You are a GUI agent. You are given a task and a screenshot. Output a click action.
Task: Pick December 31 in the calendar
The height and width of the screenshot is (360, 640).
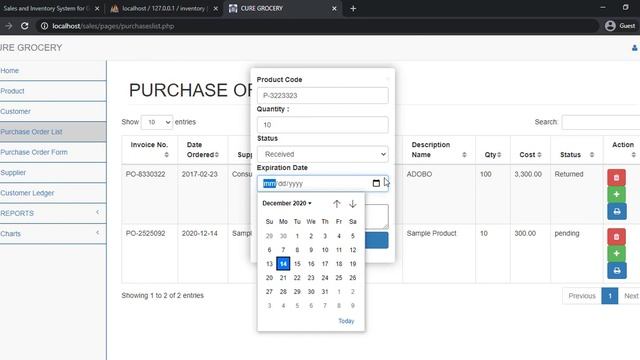[325, 291]
